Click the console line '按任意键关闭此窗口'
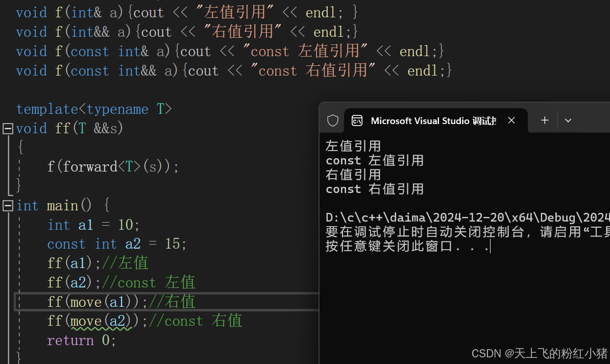 (x=408, y=247)
